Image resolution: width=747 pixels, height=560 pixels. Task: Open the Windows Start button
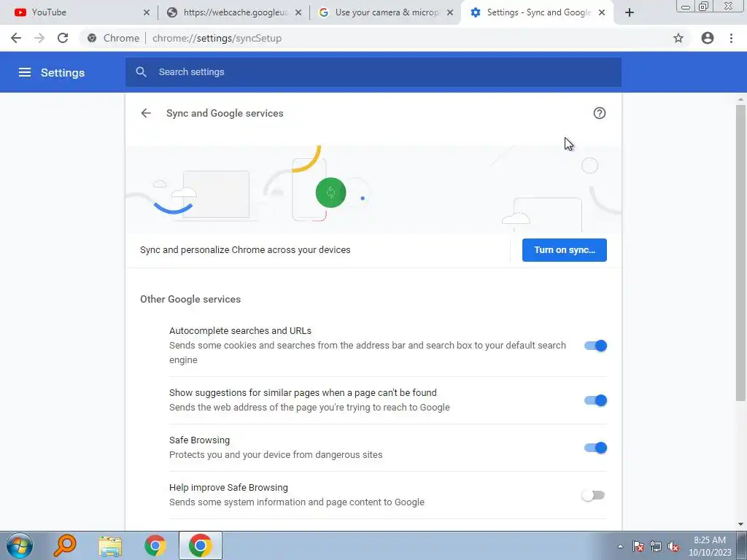coord(20,545)
